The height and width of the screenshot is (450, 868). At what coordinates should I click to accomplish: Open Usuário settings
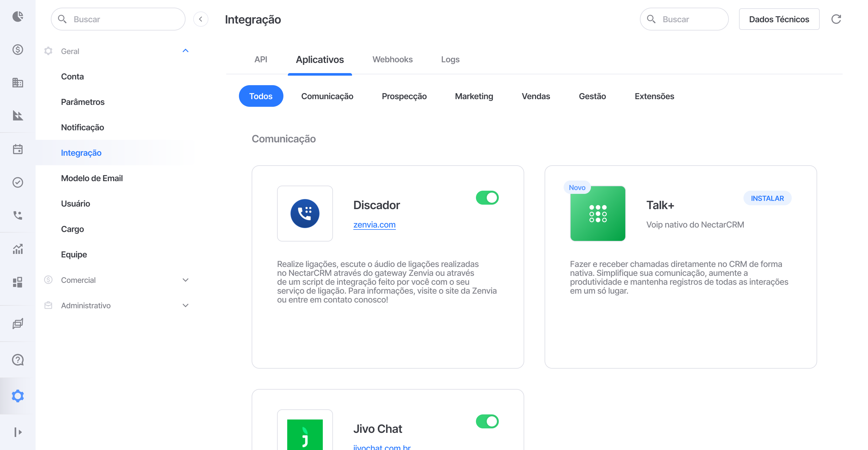click(75, 204)
